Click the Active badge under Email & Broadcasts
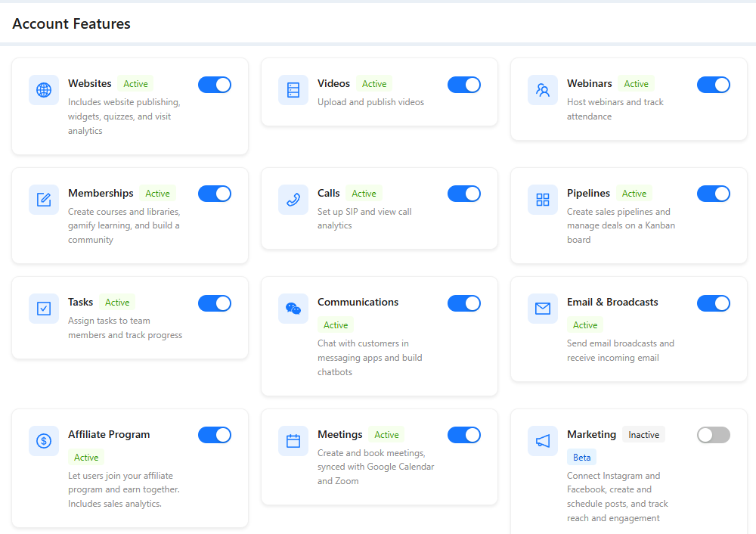 pyautogui.click(x=585, y=325)
